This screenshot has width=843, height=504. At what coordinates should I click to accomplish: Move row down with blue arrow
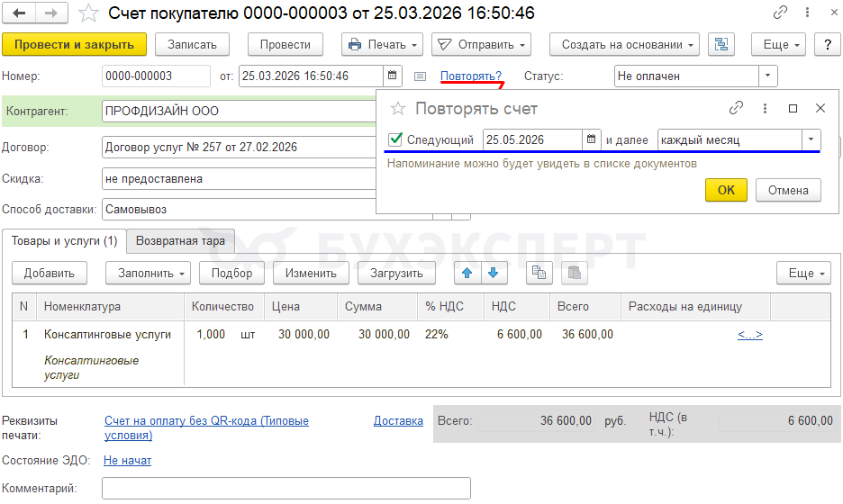tap(493, 273)
